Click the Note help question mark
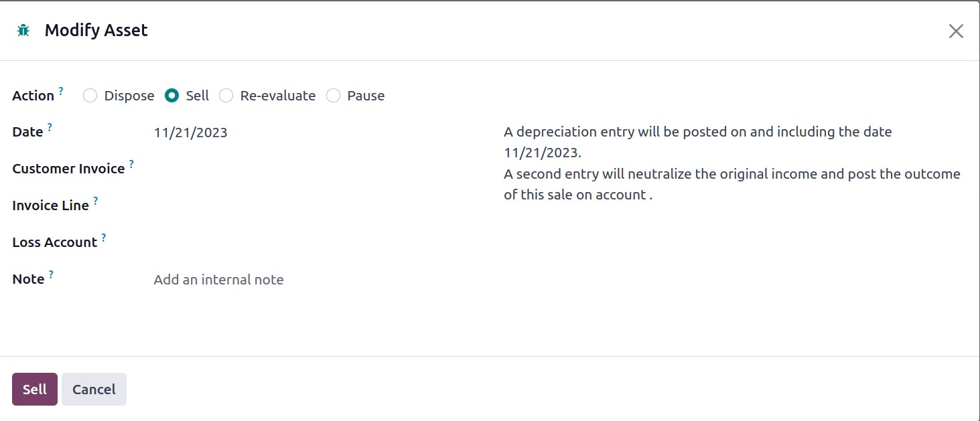This screenshot has height=421, width=980. (51, 274)
